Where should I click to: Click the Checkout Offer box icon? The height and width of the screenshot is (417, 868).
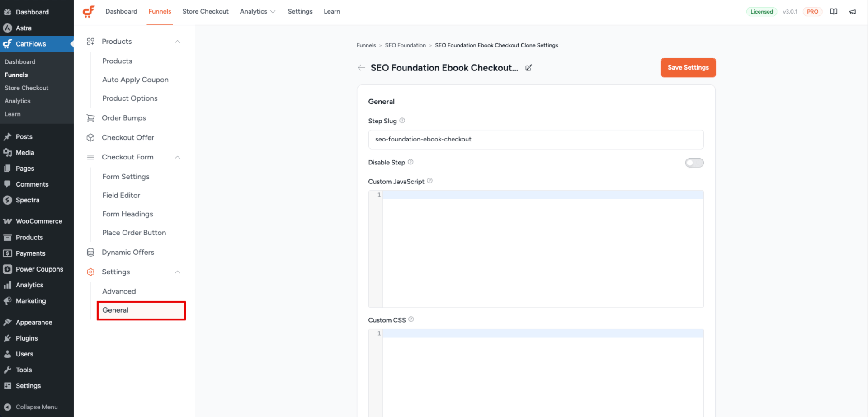[x=90, y=137]
